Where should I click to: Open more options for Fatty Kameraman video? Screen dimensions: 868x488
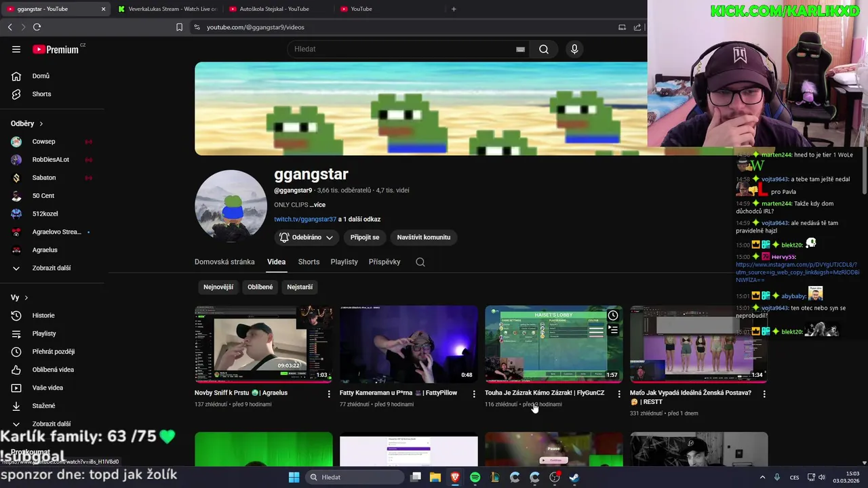click(474, 394)
